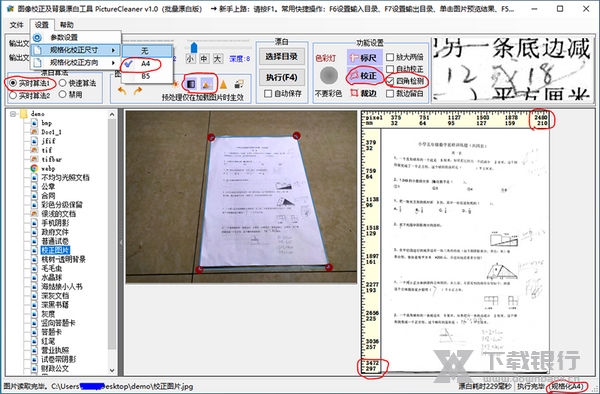Image resolution: width=600 pixels, height=394 pixels.
Task: Collapse the demo tree node
Action: point(13,114)
